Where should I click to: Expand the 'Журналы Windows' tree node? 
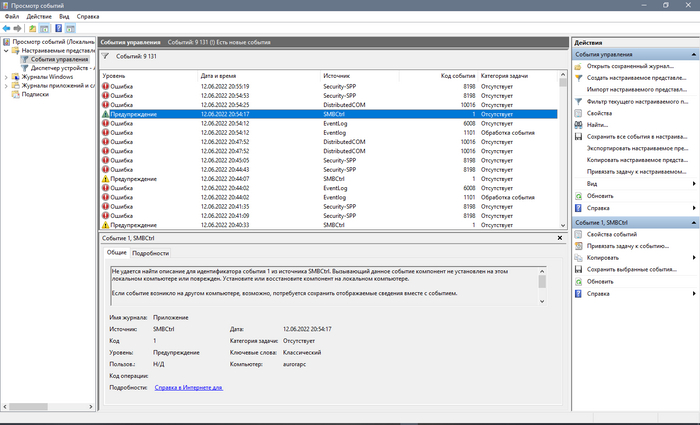(7, 77)
